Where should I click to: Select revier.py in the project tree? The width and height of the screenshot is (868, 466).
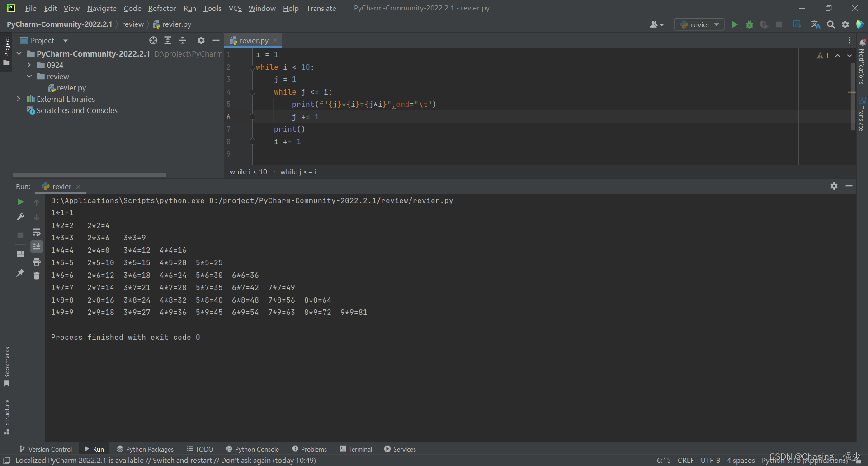point(67,88)
